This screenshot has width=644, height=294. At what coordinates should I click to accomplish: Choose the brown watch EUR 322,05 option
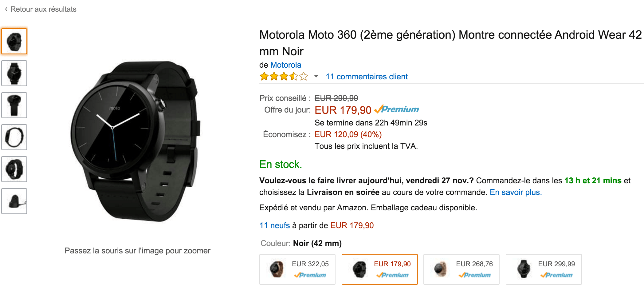coord(297,269)
